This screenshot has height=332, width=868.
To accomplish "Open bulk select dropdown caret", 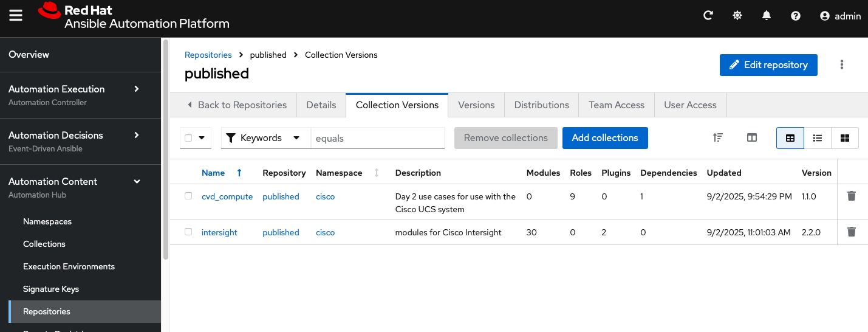I will coord(202,138).
